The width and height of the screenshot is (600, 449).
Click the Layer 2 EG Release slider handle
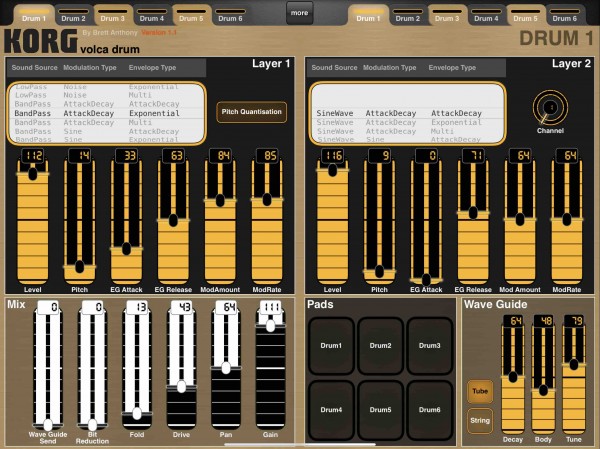473,212
